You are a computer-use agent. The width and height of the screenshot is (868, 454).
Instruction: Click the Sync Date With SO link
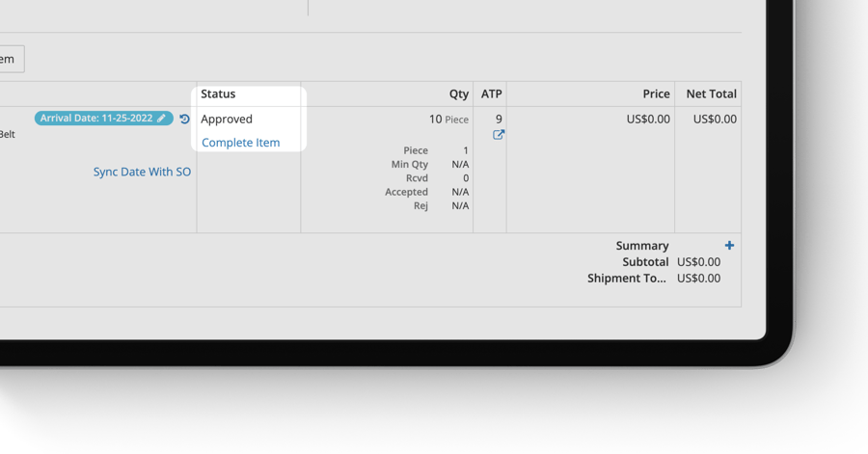click(142, 172)
